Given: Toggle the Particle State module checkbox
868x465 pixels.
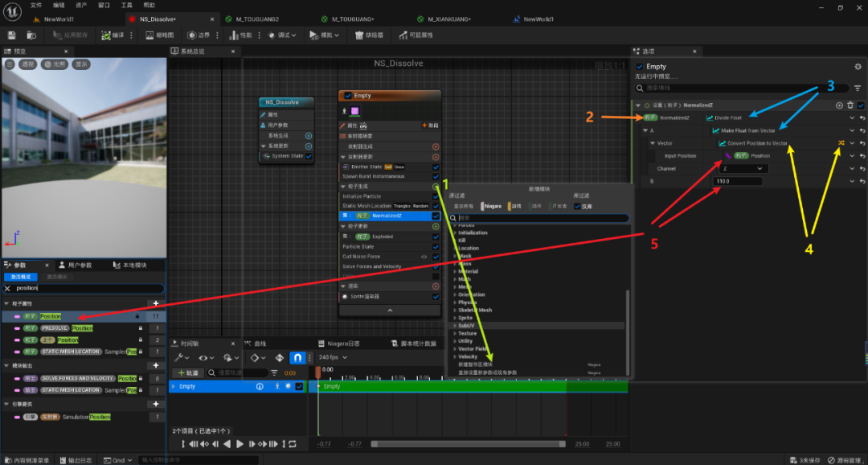Looking at the screenshot, I should [436, 247].
